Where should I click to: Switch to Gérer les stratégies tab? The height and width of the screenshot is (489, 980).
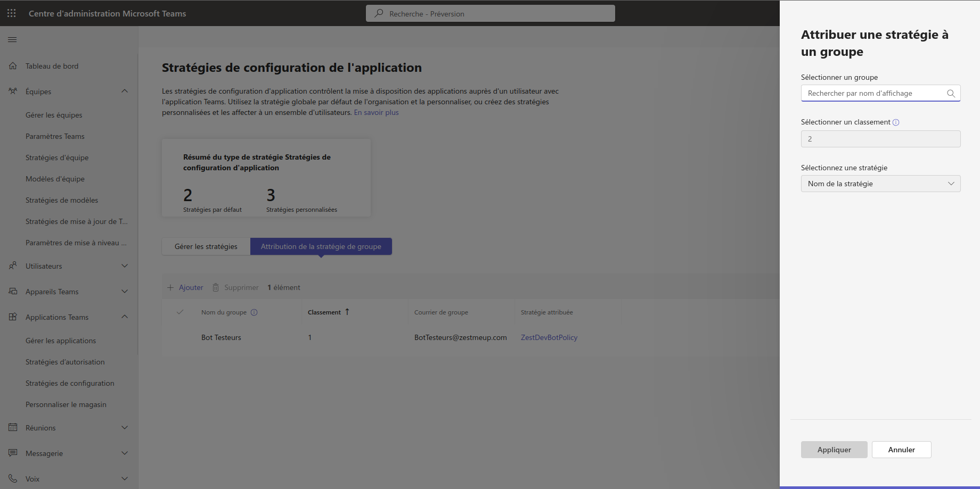pyautogui.click(x=206, y=246)
